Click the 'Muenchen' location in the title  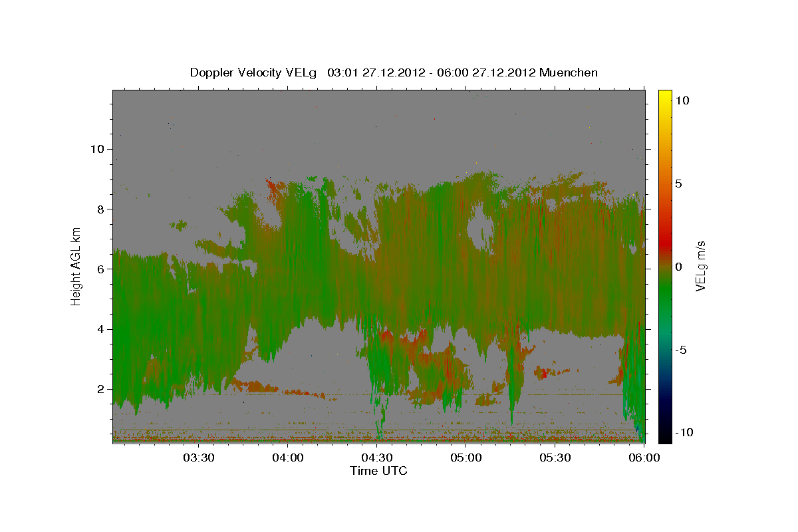[x=569, y=72]
